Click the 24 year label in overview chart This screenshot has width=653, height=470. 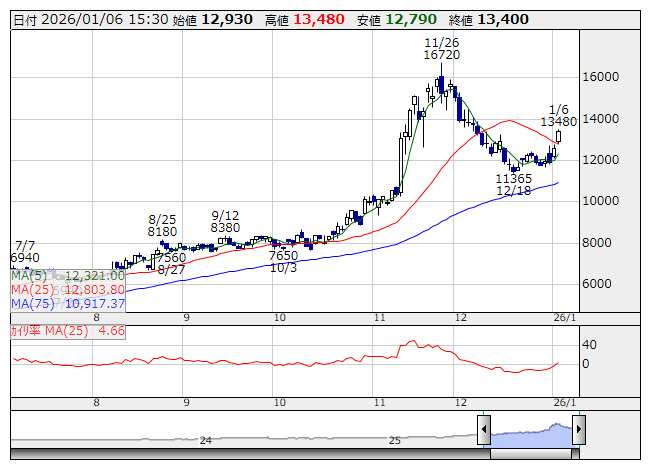coord(205,440)
